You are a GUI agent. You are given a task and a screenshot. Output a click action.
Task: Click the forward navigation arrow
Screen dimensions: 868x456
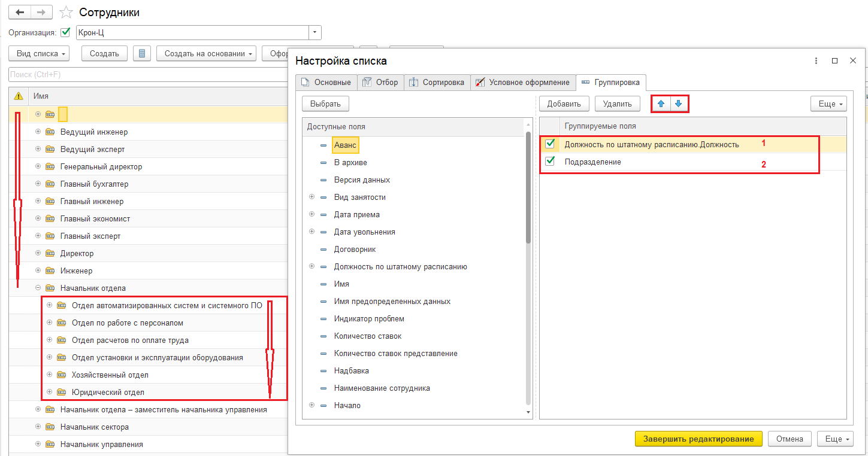(41, 12)
